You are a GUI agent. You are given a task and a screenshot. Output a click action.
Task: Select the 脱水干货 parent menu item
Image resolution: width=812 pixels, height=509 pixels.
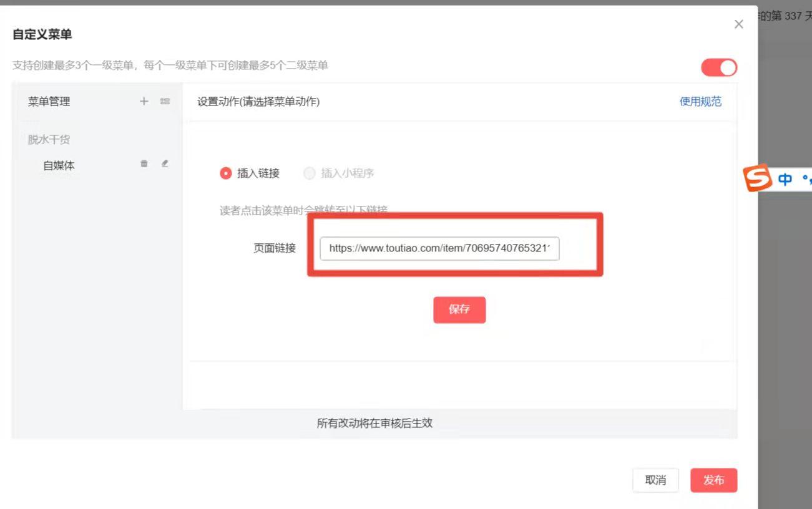pos(49,138)
